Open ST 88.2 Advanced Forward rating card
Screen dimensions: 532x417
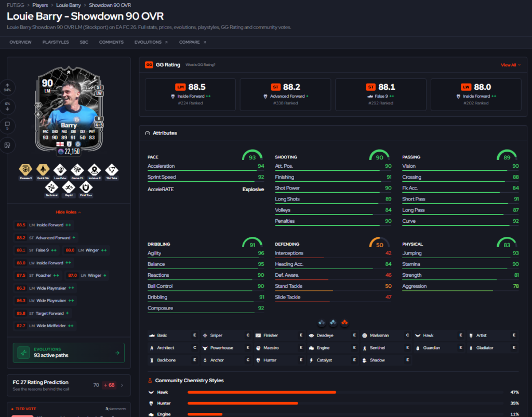pyautogui.click(x=285, y=95)
